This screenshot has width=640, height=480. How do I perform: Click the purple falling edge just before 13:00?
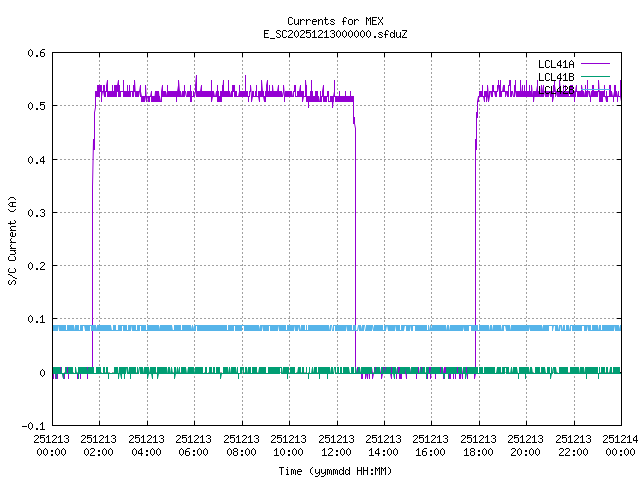click(x=356, y=240)
